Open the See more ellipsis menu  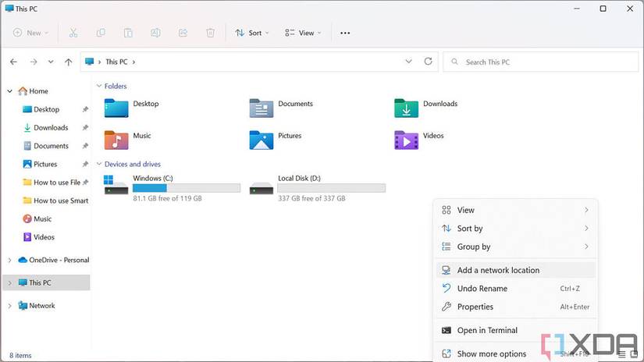[x=345, y=33]
